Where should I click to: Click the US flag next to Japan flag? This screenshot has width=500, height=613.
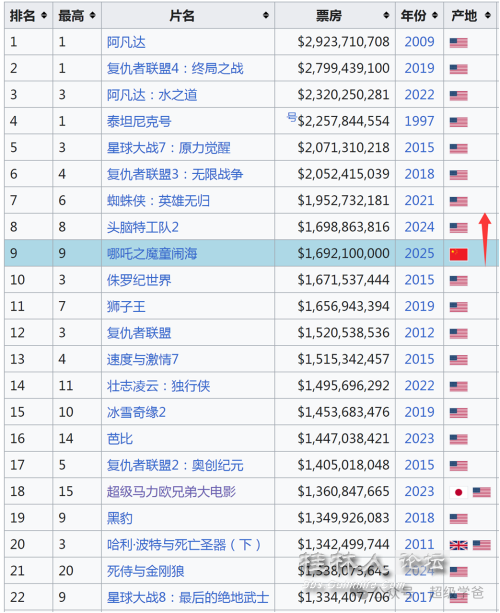coord(482,492)
